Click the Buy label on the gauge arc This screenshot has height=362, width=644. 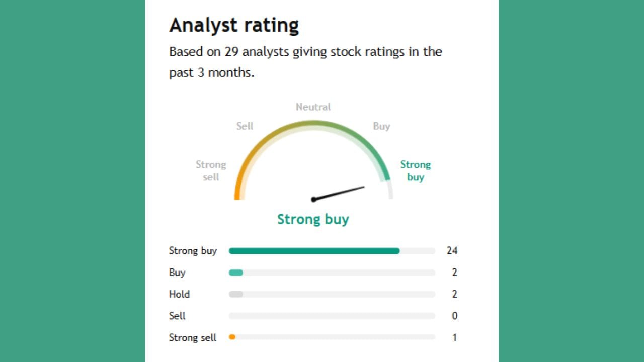(381, 126)
